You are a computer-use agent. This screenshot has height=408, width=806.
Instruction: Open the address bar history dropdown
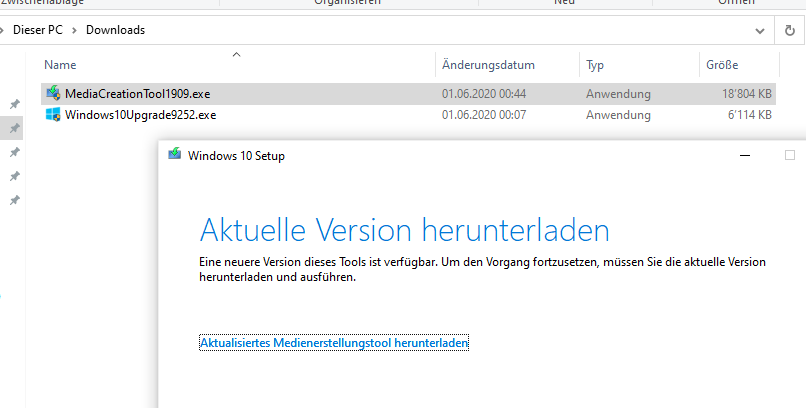tap(760, 31)
